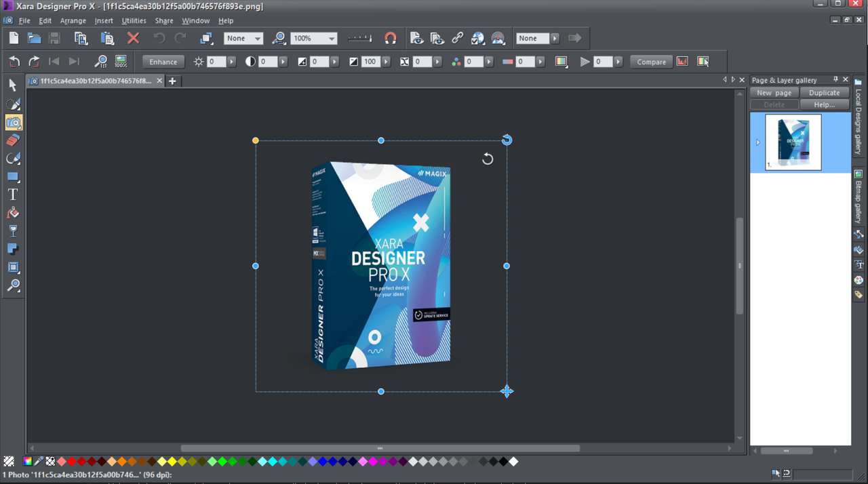The width and height of the screenshot is (868, 484).
Task: Open the Share menu
Action: [x=164, y=21]
